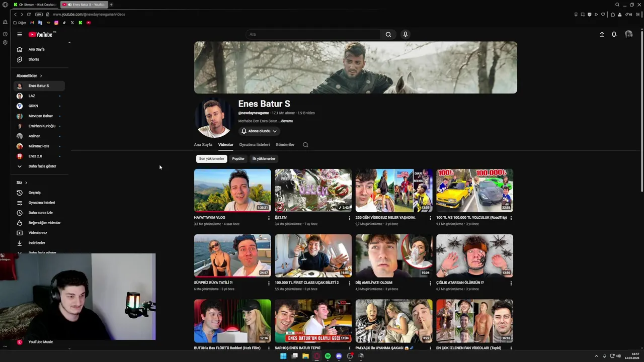
Task: Open Enes Batur S subscription in sidebar
Action: (40, 86)
